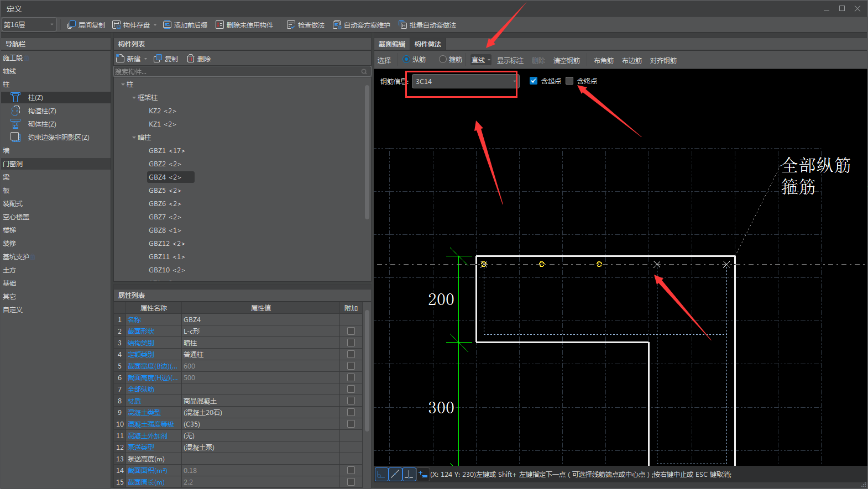This screenshot has height=489, width=868.
Task: Check the 含终点 checkbox
Action: click(x=569, y=81)
